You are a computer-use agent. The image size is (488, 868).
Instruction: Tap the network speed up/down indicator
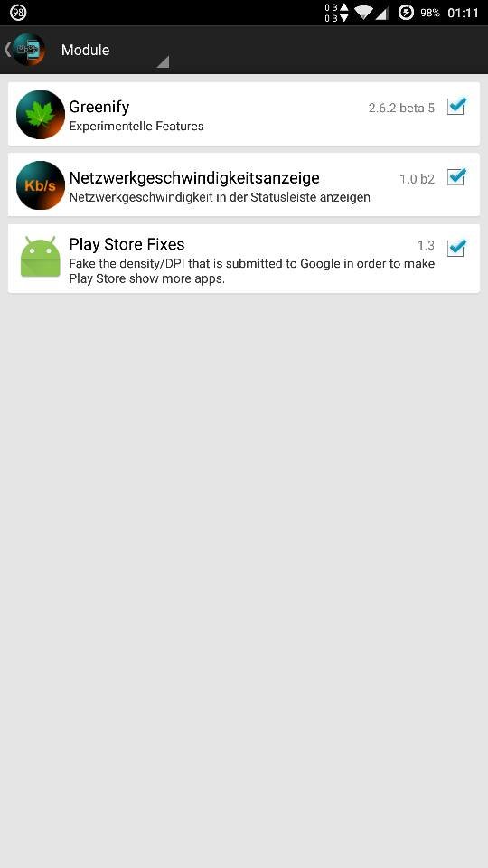336,12
